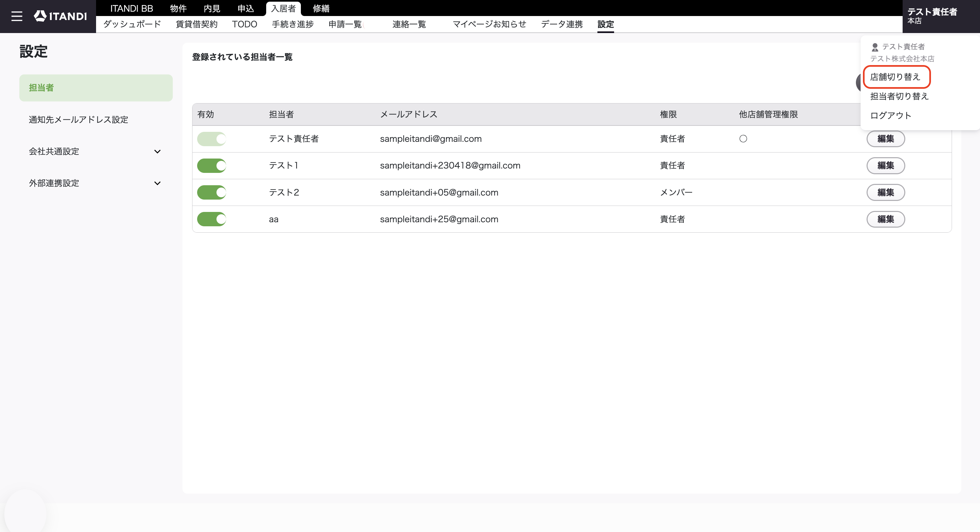This screenshot has width=980, height=532.
Task: Click 責任者 role in aa row
Action: click(672, 219)
